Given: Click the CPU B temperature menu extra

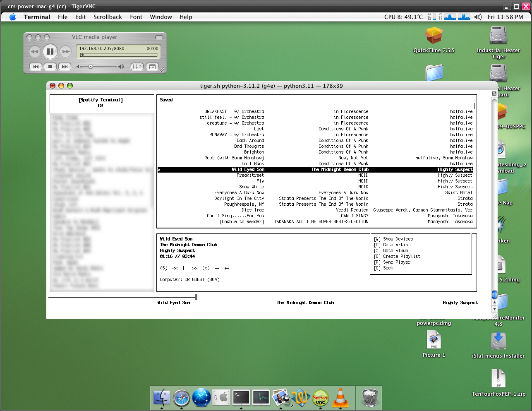Looking at the screenshot, I should (403, 17).
